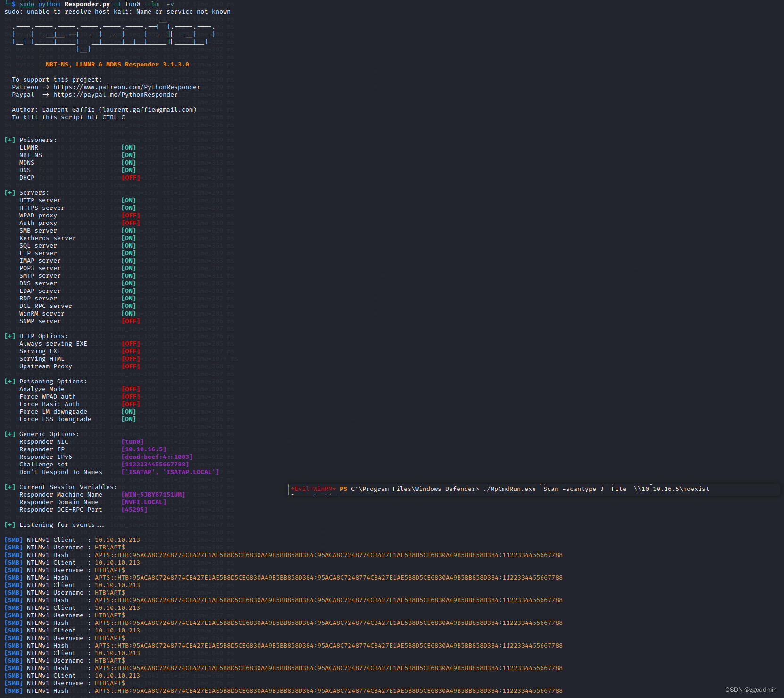Click the Responder NIC value [tun0]
The height and width of the screenshot is (698, 784).
[133, 442]
